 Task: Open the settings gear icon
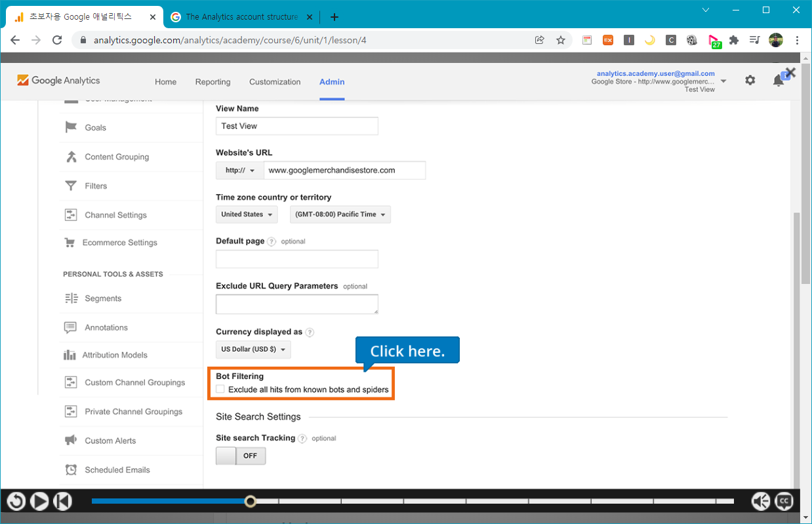click(x=750, y=80)
